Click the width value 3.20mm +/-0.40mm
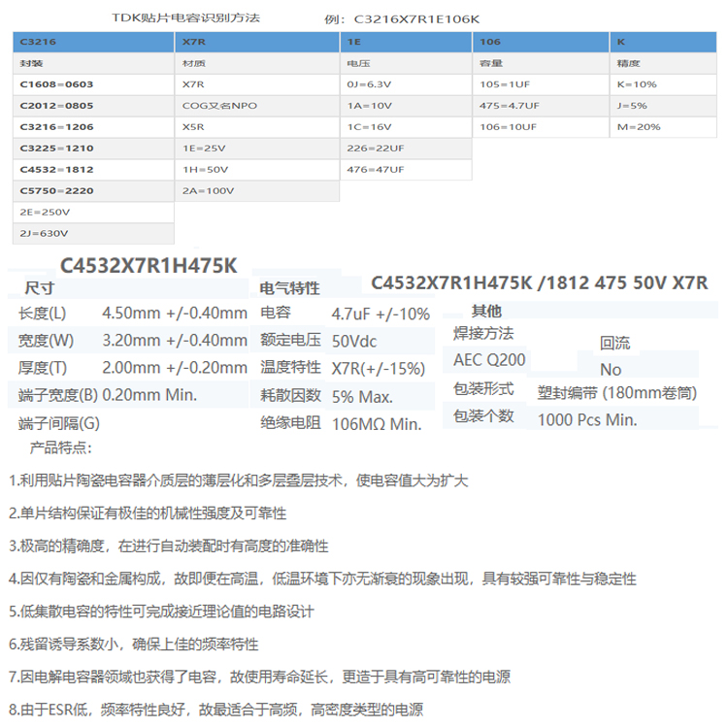 click(175, 341)
